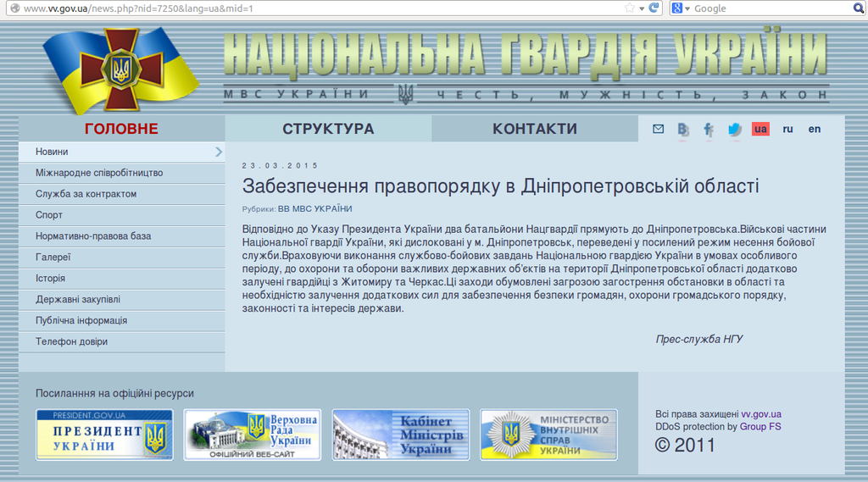Viewport: 868px width, 482px height.
Task: Click the National Guard emblem logo
Action: click(121, 69)
